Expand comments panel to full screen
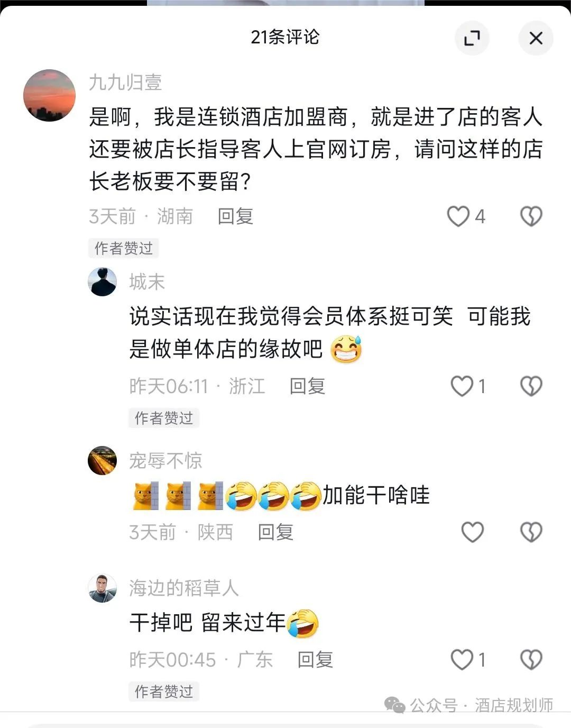 click(472, 38)
